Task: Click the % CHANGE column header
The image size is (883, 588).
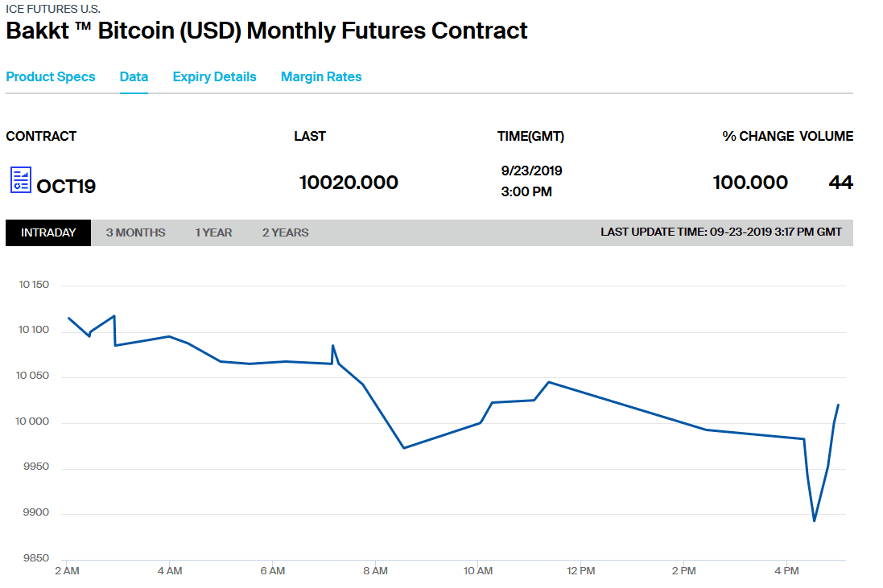Action: 758,137
